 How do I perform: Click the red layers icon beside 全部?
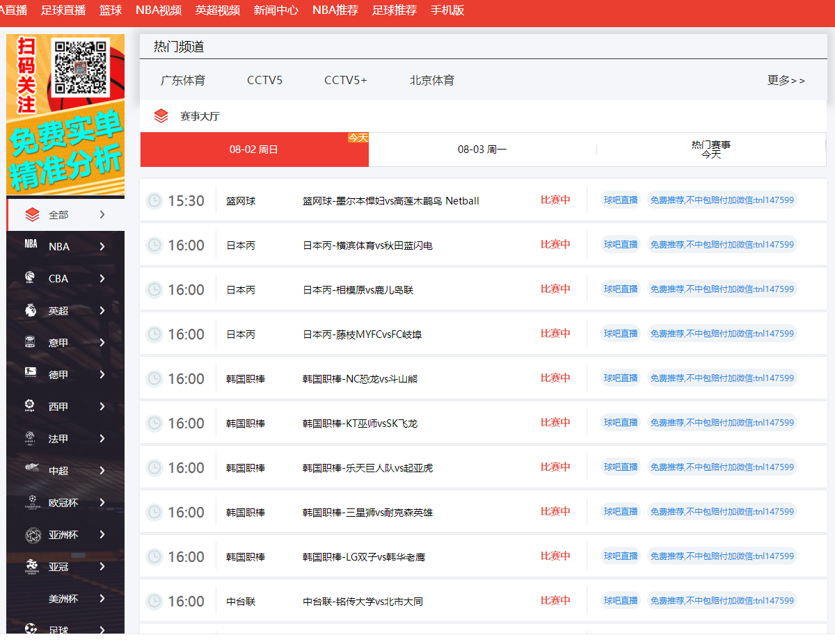32,215
